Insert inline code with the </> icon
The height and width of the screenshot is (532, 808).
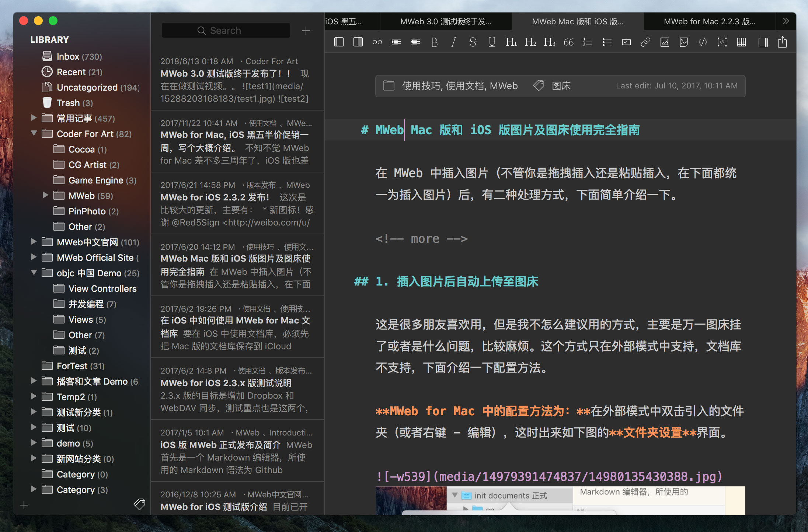[x=703, y=42]
